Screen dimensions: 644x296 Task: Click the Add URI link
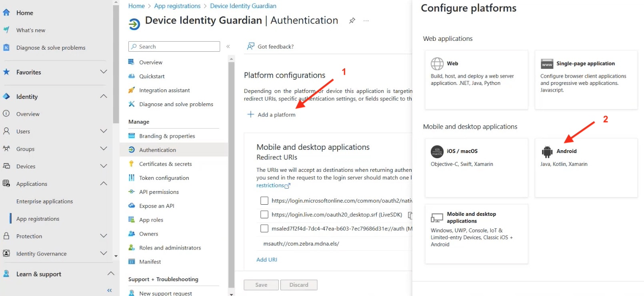click(267, 260)
